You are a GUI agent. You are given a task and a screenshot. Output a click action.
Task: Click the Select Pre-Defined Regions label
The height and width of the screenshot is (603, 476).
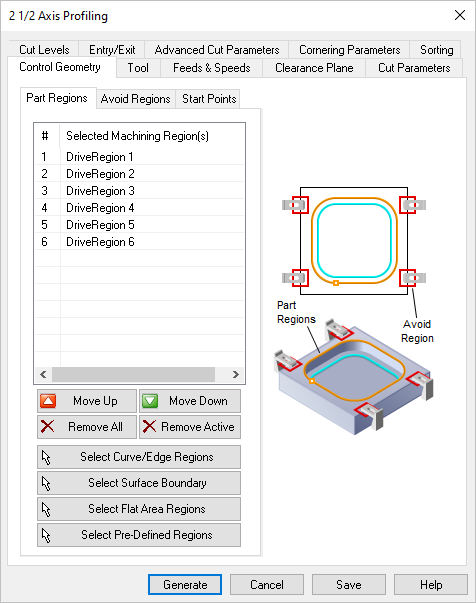point(146,535)
